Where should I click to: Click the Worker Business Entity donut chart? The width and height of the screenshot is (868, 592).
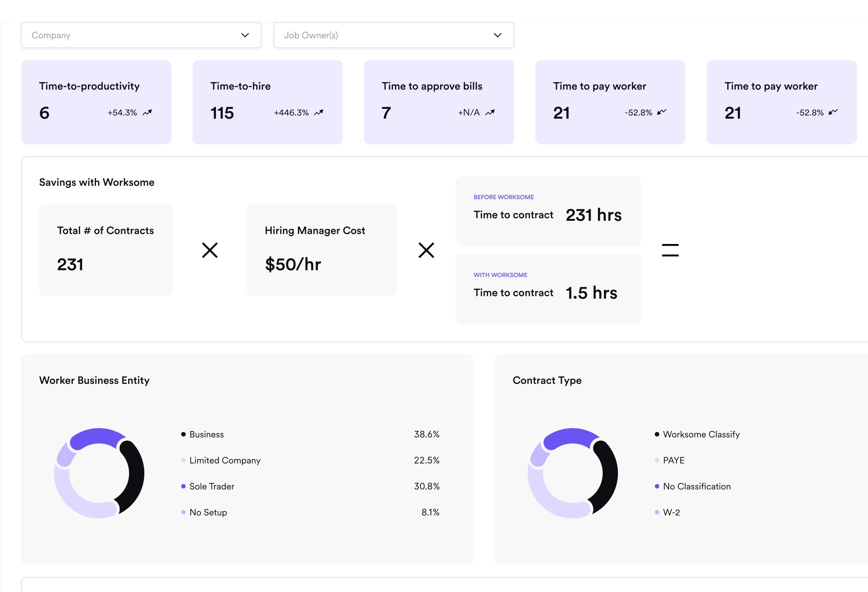click(x=99, y=473)
